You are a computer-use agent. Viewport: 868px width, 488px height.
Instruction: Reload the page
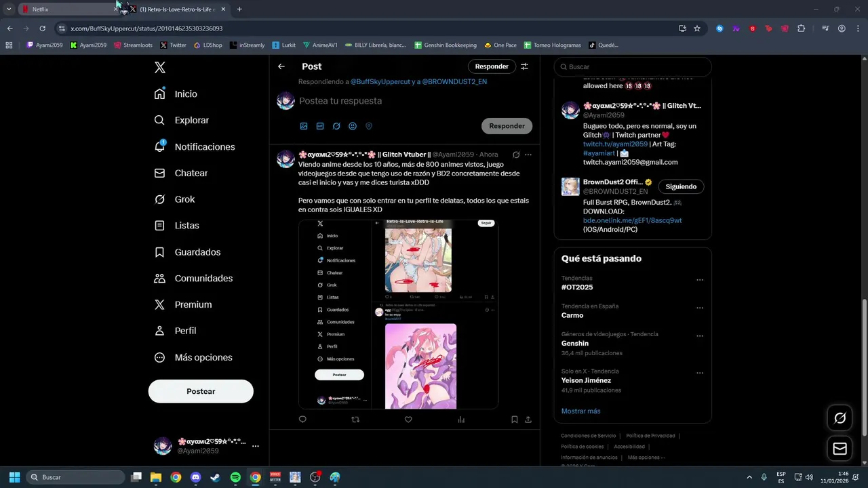click(42, 28)
